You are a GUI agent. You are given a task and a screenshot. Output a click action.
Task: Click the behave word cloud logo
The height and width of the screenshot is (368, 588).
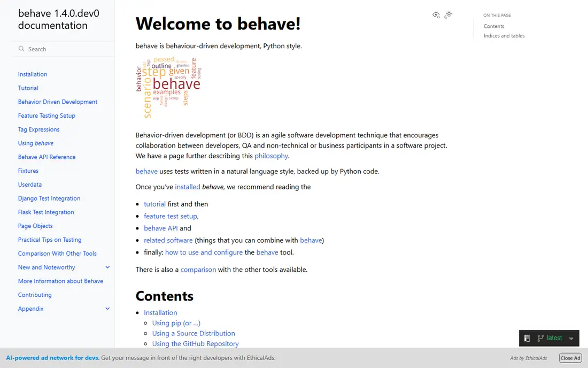click(x=168, y=87)
